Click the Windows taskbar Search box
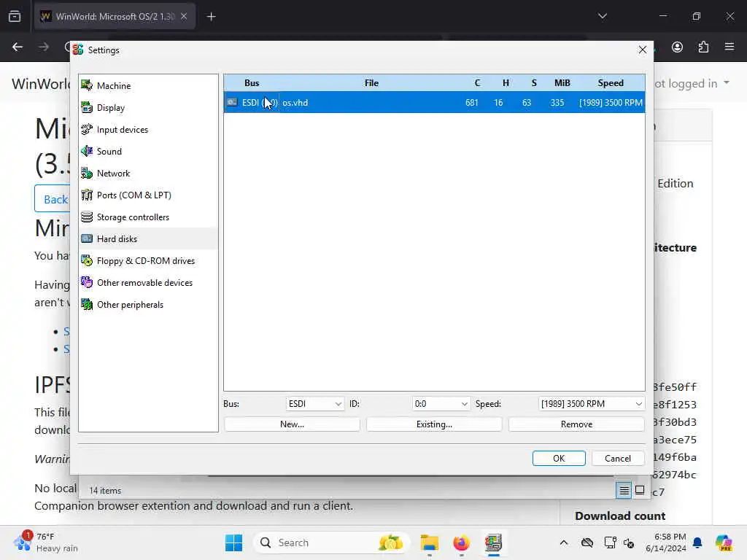This screenshot has height=560, width=747. coord(331,542)
